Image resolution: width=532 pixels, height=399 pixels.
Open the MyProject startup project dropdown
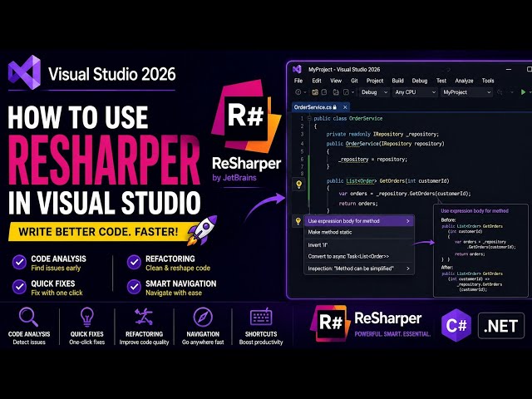click(x=466, y=92)
